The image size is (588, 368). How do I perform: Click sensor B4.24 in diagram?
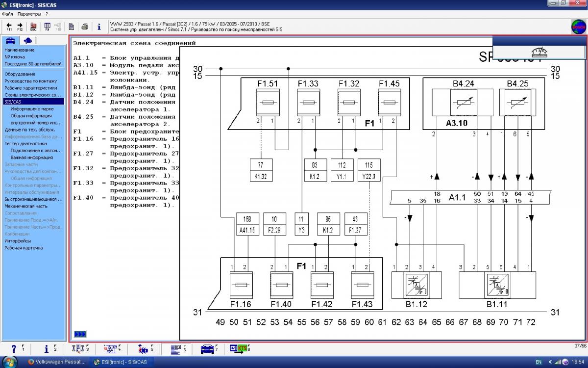(x=464, y=103)
